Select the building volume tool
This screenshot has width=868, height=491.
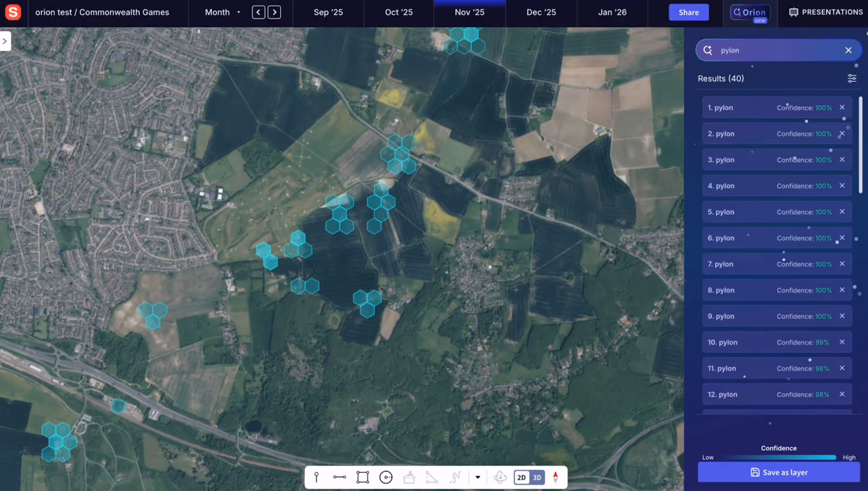(x=409, y=477)
